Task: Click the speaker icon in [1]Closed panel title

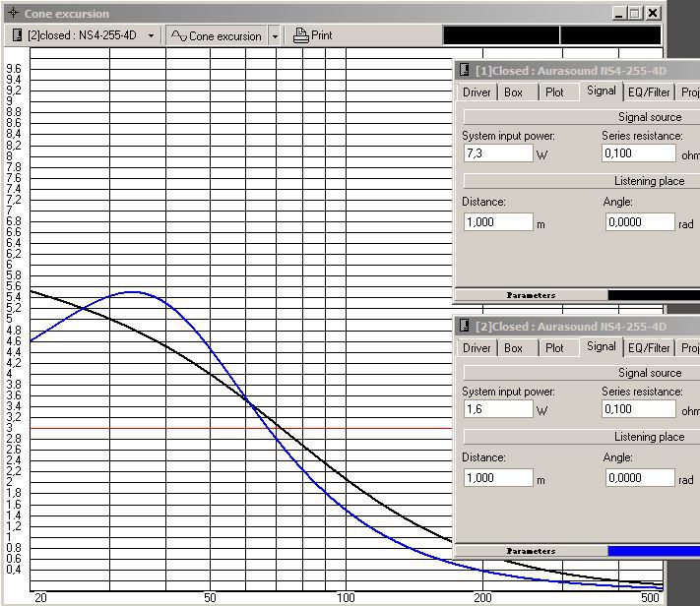Action: 465,71
